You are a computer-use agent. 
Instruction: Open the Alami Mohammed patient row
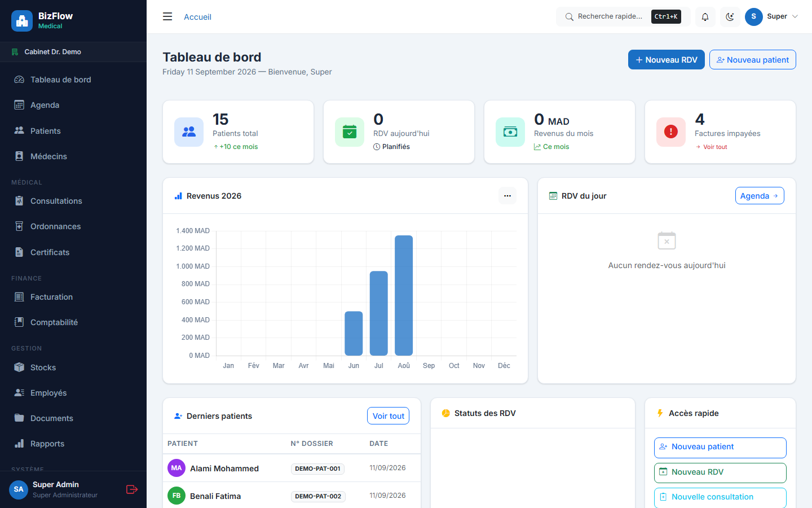pos(292,468)
